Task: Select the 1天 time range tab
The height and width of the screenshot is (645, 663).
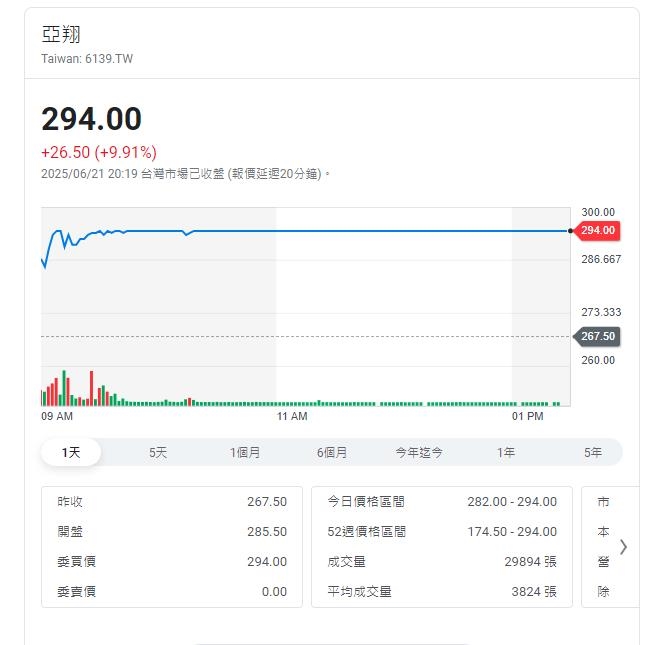Action: (x=71, y=453)
